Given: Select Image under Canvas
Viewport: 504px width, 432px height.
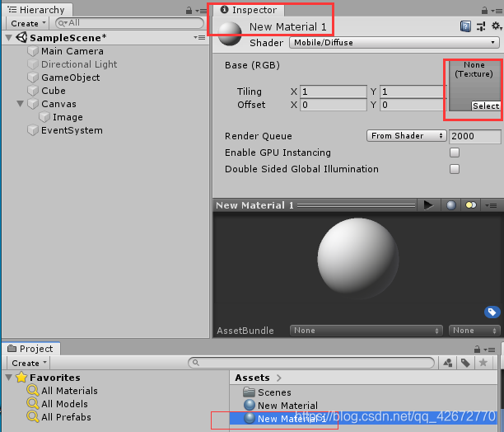Looking at the screenshot, I should [68, 117].
